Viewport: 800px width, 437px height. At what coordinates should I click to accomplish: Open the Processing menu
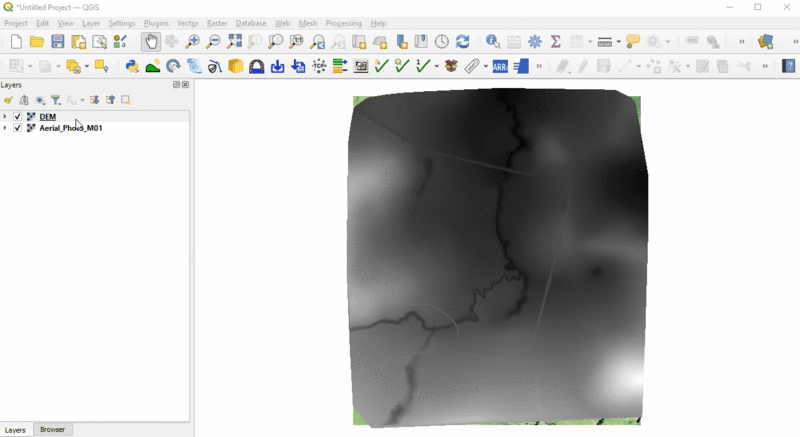tap(343, 23)
